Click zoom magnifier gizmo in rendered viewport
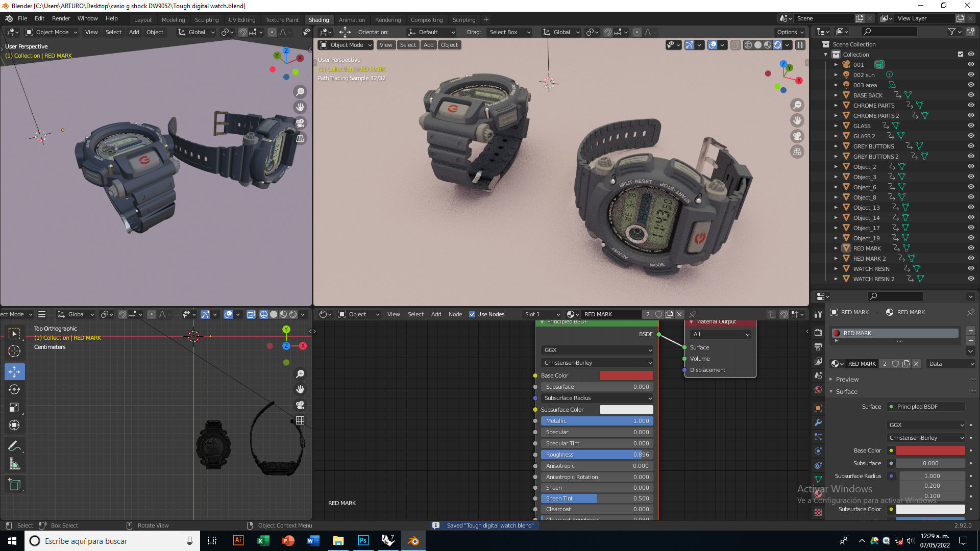 pos(797,105)
